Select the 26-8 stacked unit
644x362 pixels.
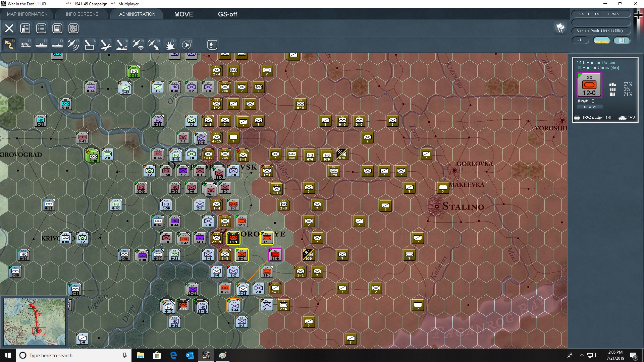pos(210,189)
